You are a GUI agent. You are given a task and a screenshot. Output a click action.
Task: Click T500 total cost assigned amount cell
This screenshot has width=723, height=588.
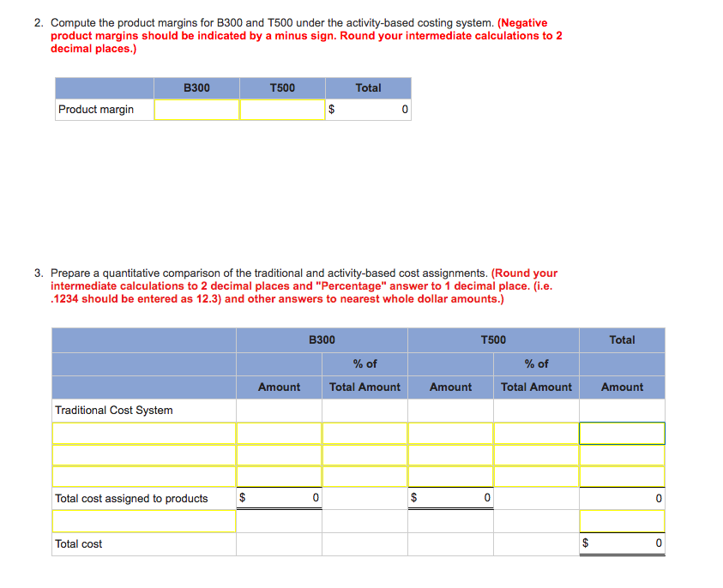click(450, 498)
